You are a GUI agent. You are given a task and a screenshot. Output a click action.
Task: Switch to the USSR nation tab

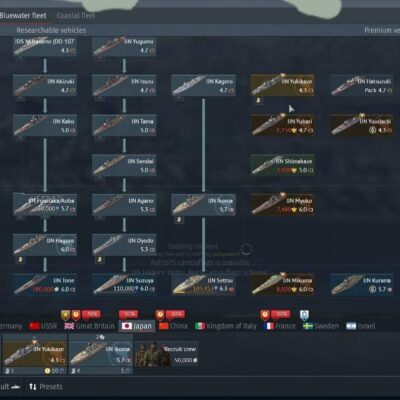(43, 326)
